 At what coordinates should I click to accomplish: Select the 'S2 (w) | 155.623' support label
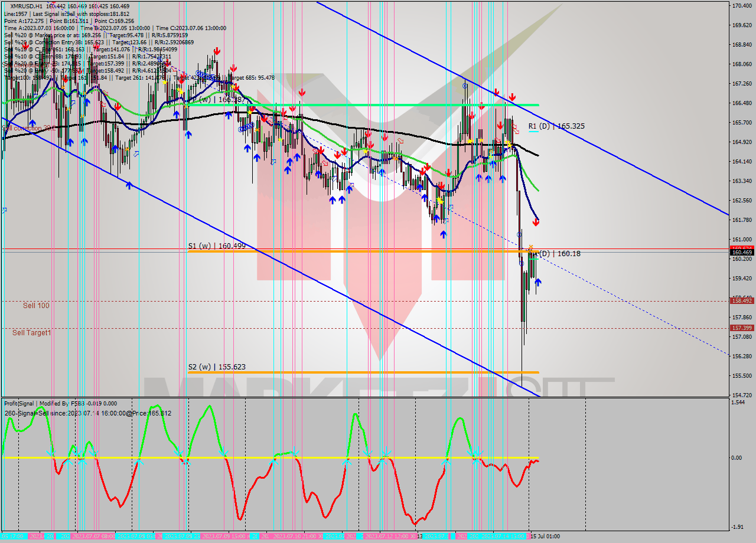click(x=216, y=367)
